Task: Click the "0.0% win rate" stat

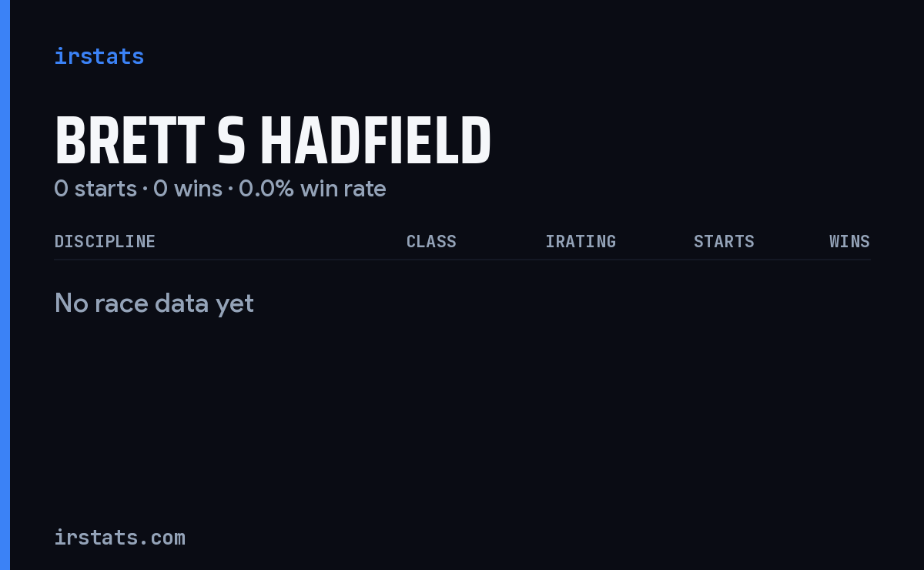Action: (x=313, y=189)
